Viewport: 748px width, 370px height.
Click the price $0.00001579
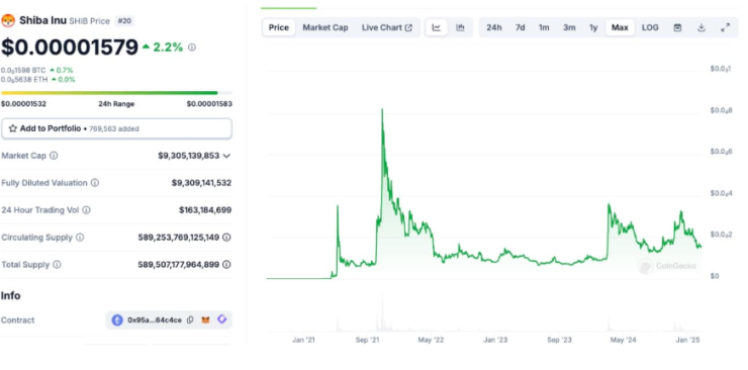point(70,47)
